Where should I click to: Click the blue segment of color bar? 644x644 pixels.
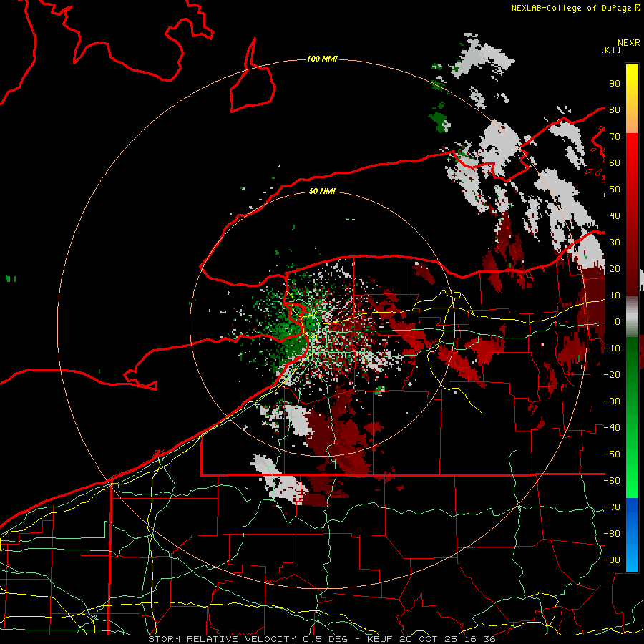tap(632, 535)
